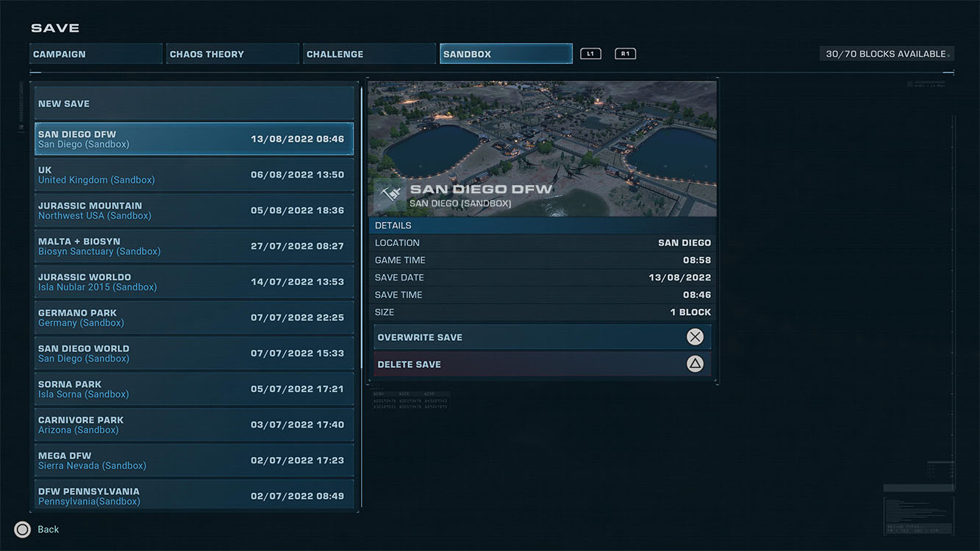Choose Delete Save
The height and width of the screenshot is (551, 980).
(543, 364)
